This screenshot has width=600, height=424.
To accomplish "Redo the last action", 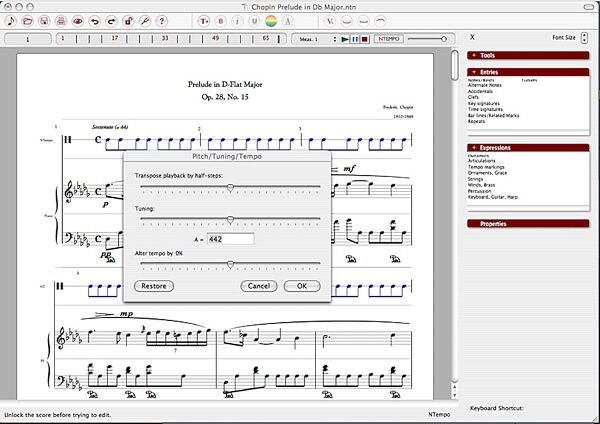I will [x=111, y=21].
